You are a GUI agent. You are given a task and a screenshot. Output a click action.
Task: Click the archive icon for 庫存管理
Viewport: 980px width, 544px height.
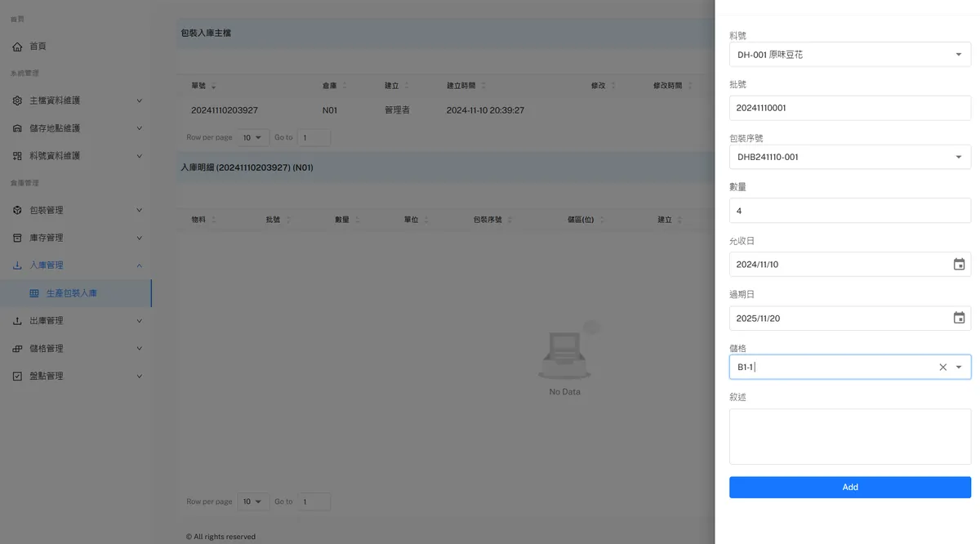point(18,238)
